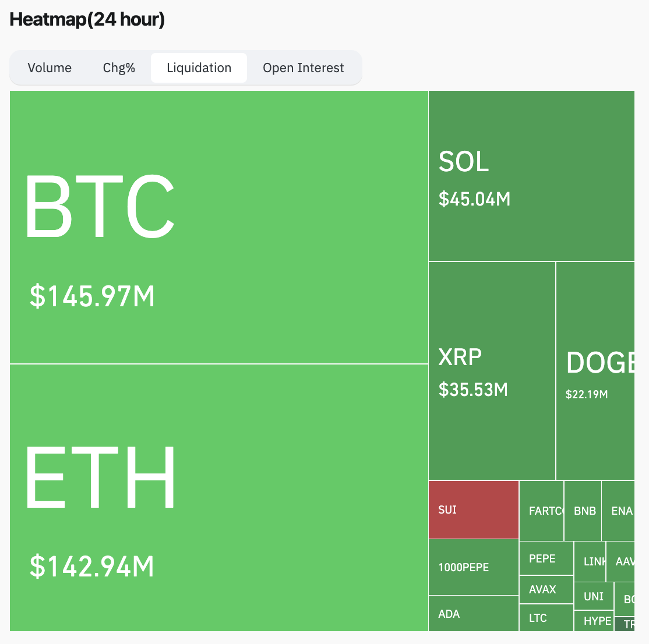This screenshot has height=644, width=649.
Task: Click the AVAX tile
Action: click(546, 589)
